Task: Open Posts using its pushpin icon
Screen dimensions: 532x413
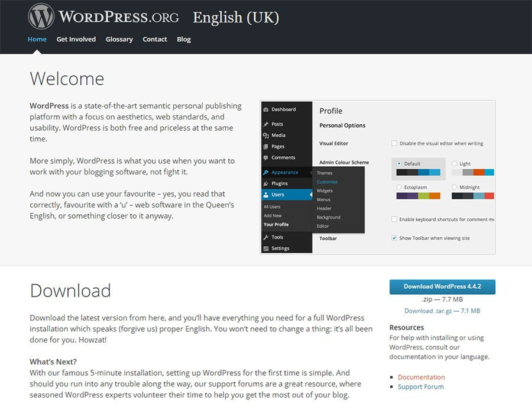Action: click(x=264, y=124)
